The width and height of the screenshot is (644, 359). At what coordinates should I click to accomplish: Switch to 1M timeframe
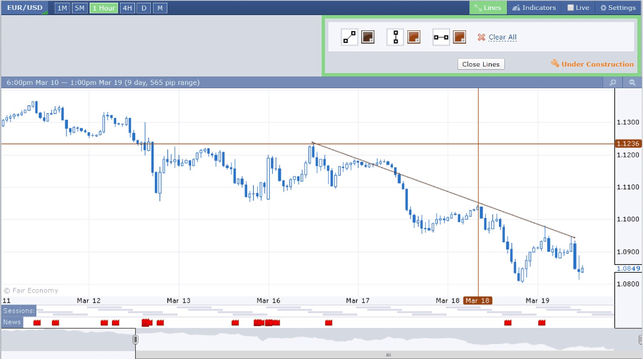[x=62, y=8]
